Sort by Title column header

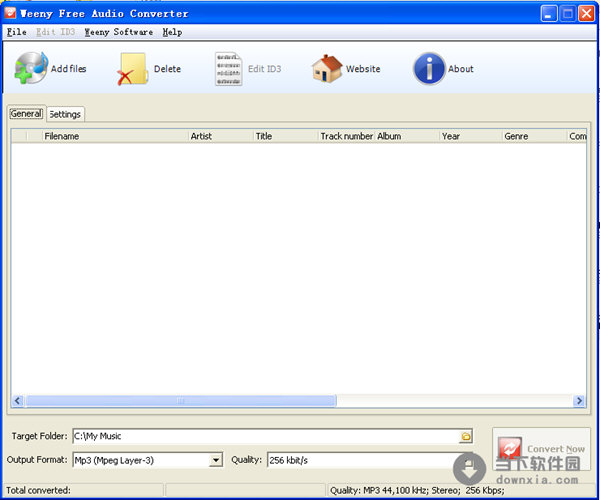click(x=285, y=136)
